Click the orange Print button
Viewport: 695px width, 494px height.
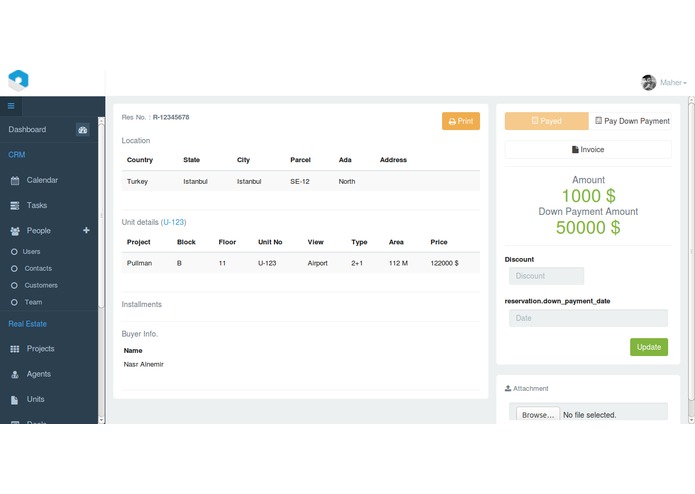[461, 121]
